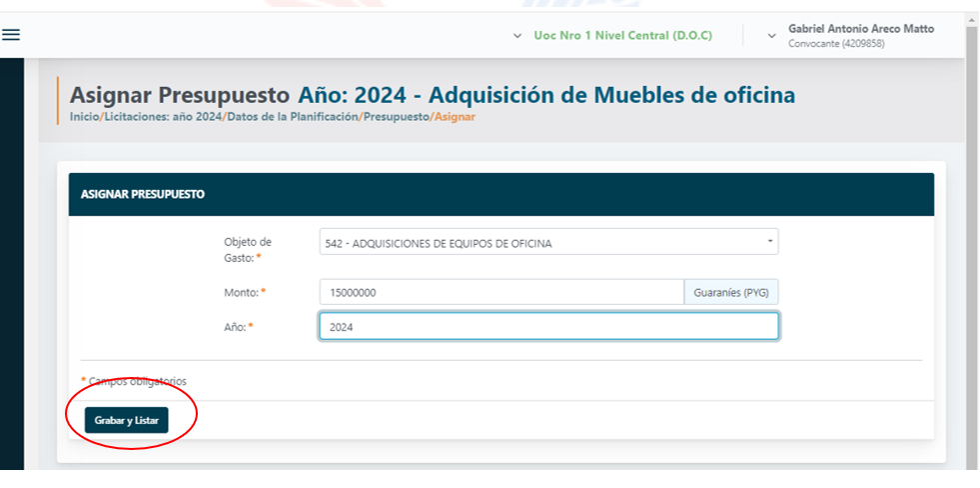Focus the Monto input field

click(501, 292)
